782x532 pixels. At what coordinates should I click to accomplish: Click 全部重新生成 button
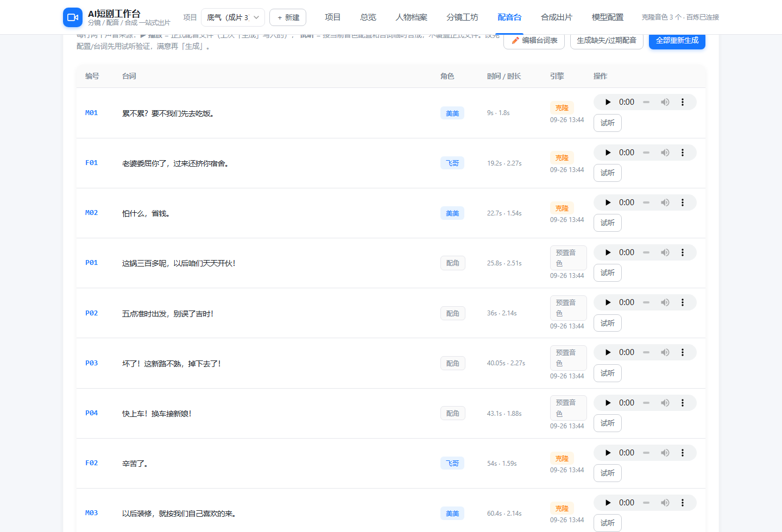[x=677, y=41]
